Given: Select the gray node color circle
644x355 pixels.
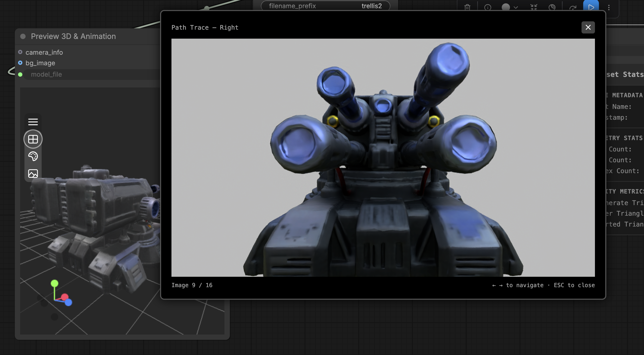Looking at the screenshot, I should click(x=506, y=7).
